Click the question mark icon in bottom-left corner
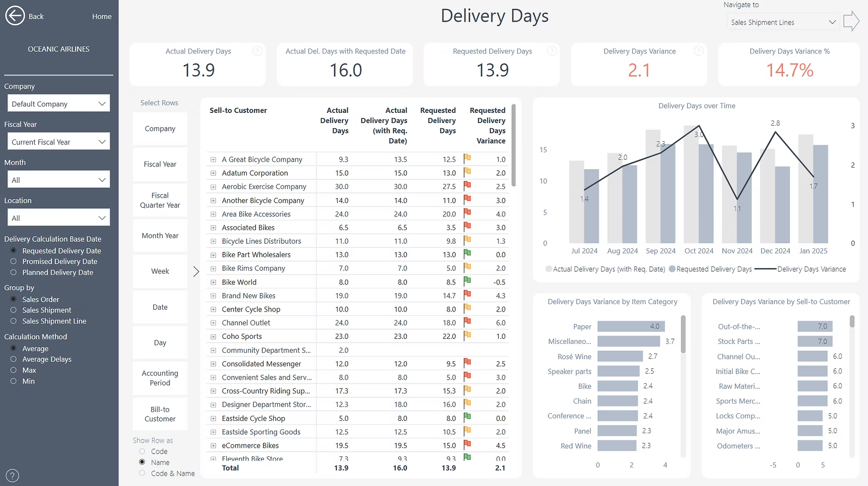 coord(12,475)
